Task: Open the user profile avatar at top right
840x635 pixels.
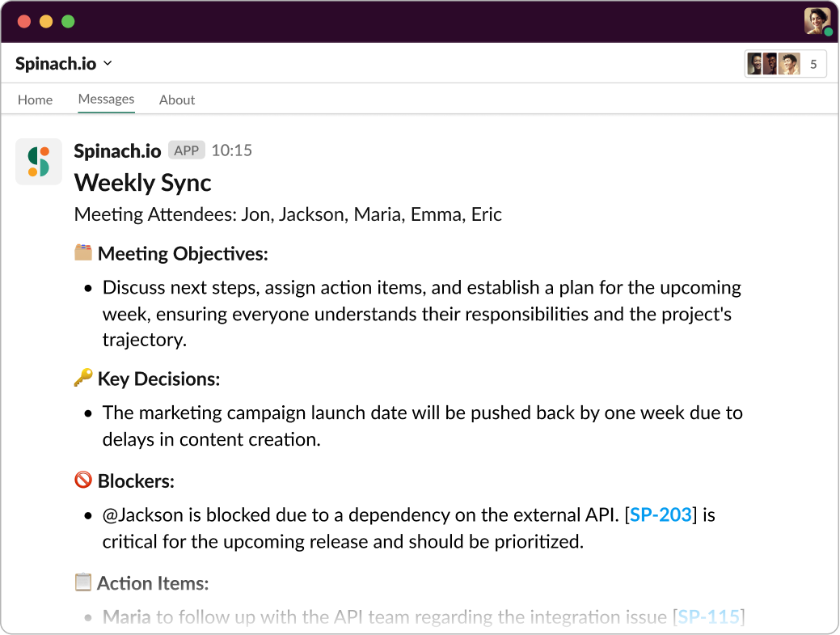Action: click(817, 20)
